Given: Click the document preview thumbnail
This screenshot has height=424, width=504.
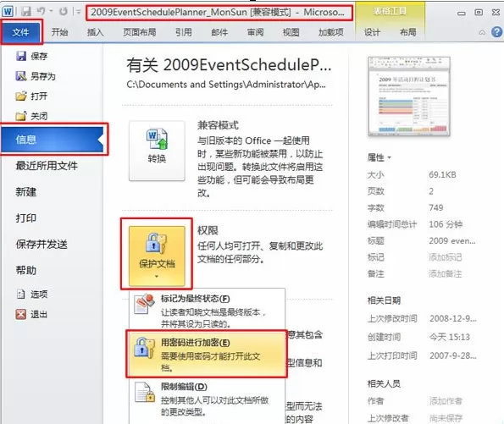Looking at the screenshot, I should click(x=408, y=96).
